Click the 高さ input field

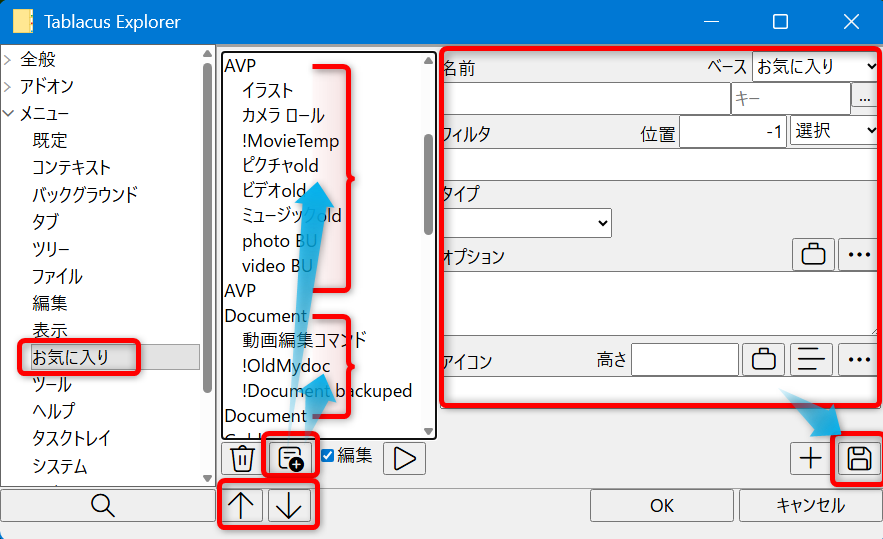pyautogui.click(x=685, y=359)
